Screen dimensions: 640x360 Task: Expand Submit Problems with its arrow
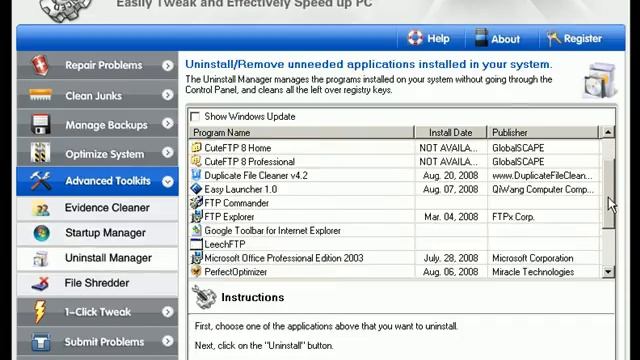click(x=167, y=341)
